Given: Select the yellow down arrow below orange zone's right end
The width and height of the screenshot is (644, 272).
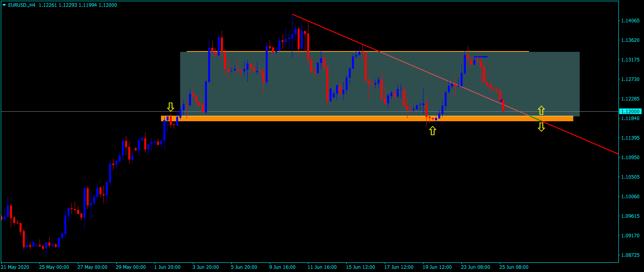Looking at the screenshot, I should [541, 127].
